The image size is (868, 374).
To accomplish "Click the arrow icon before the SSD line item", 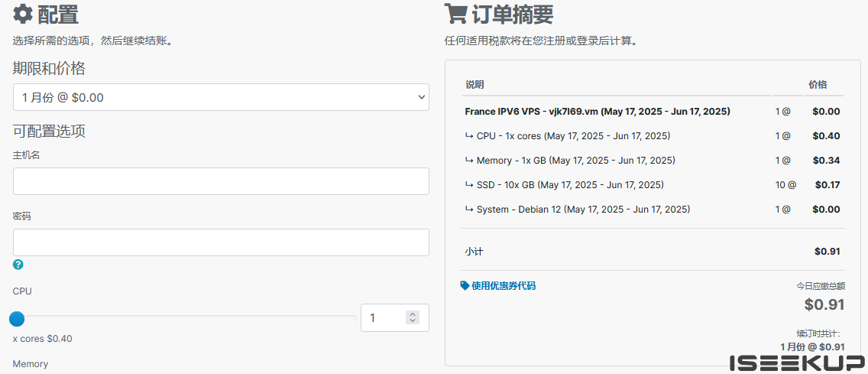I will pos(469,185).
